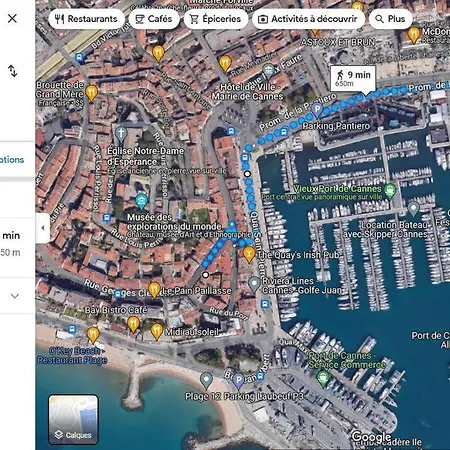This screenshot has height=450, width=450.
Task: Click the Parking Pantiero marker
Action: (x=317, y=110)
